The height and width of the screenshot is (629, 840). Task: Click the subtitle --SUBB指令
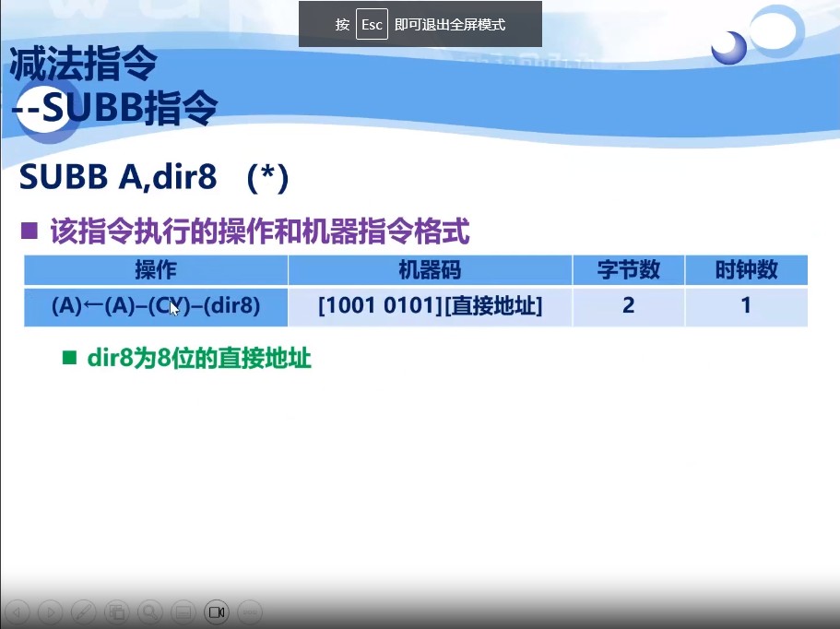click(x=114, y=107)
